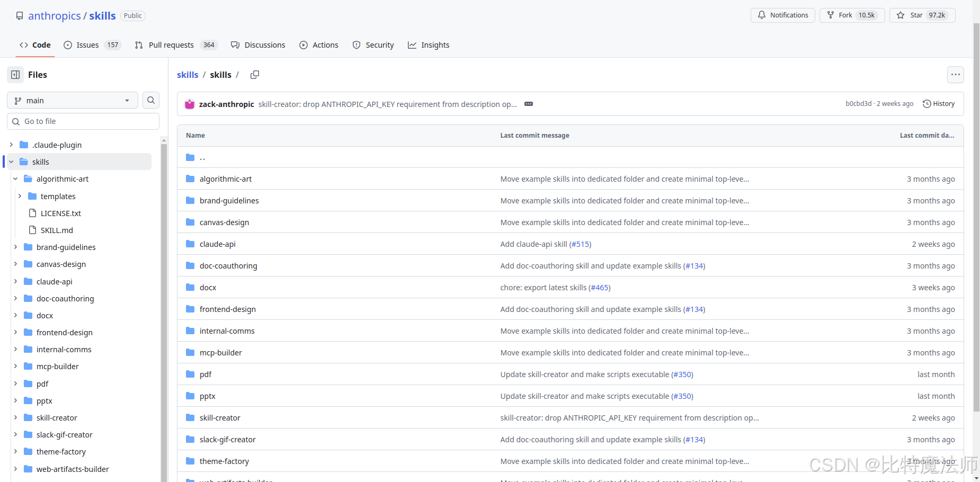The height and width of the screenshot is (482, 980).
Task: Click the History clock link
Action: point(939,104)
